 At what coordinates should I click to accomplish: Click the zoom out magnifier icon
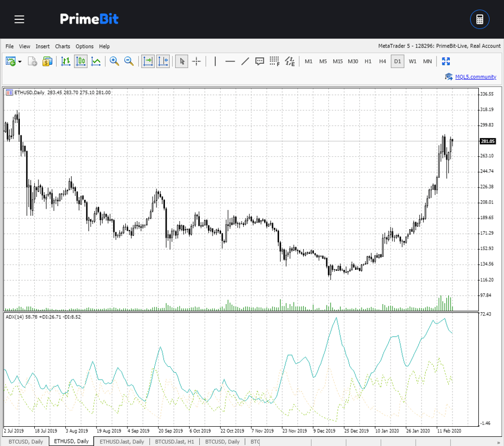[x=129, y=61]
